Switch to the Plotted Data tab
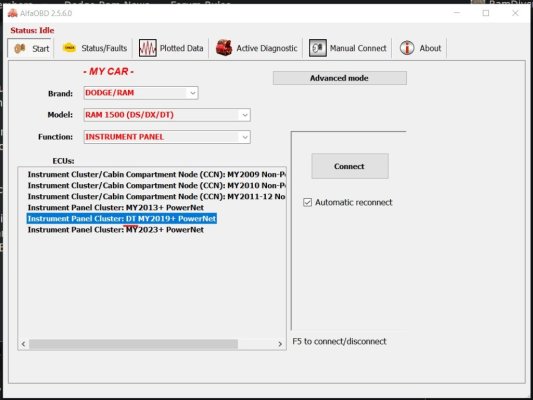Viewport: 533px width, 400px height. pyautogui.click(x=171, y=48)
